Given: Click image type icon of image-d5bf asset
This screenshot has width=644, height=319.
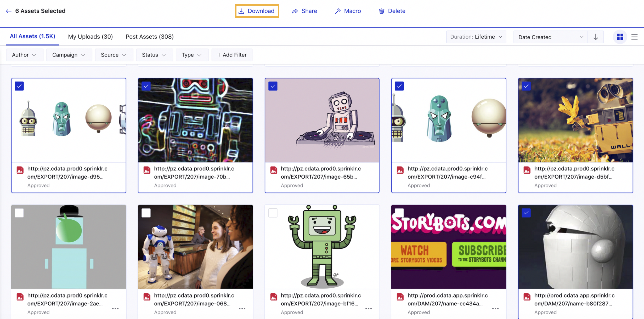Looking at the screenshot, I should pyautogui.click(x=527, y=170).
